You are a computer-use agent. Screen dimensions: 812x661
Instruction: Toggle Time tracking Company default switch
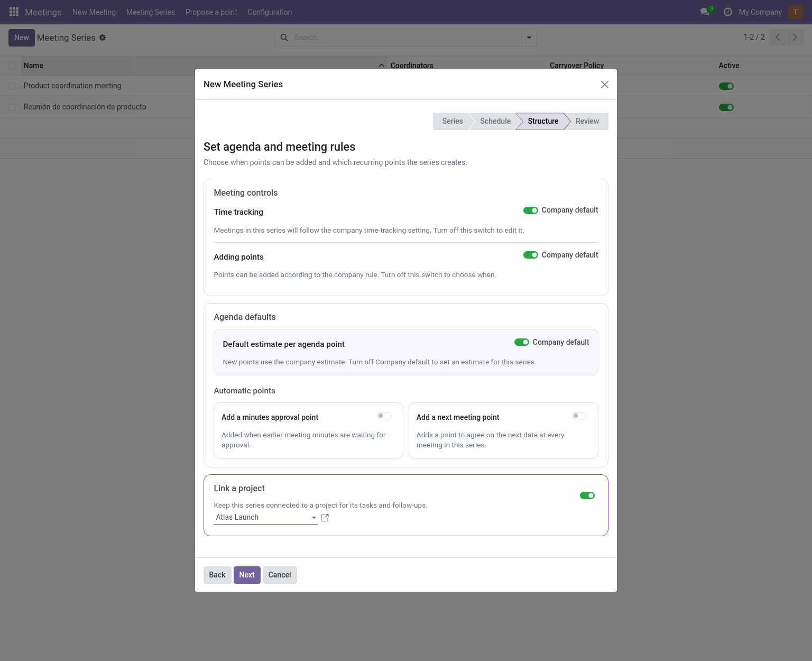click(x=531, y=210)
